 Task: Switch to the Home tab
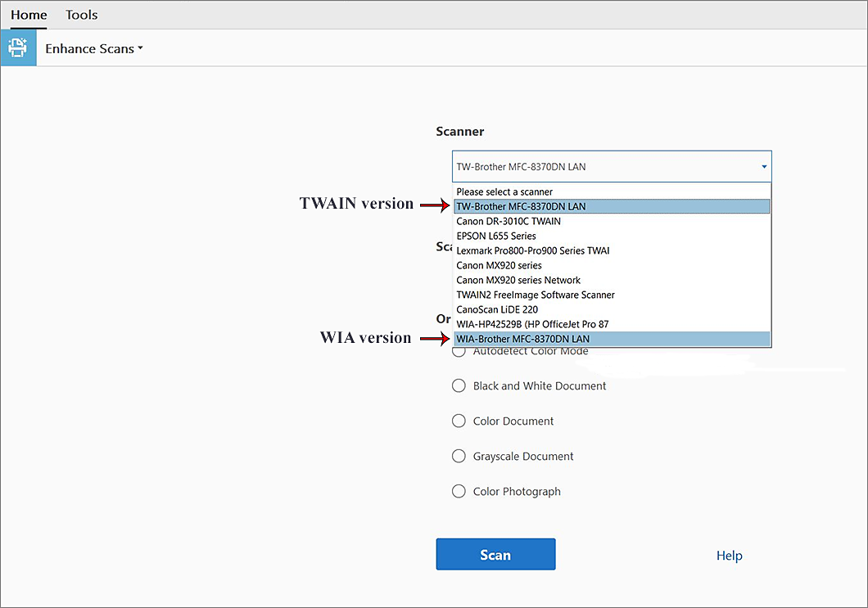[x=29, y=14]
